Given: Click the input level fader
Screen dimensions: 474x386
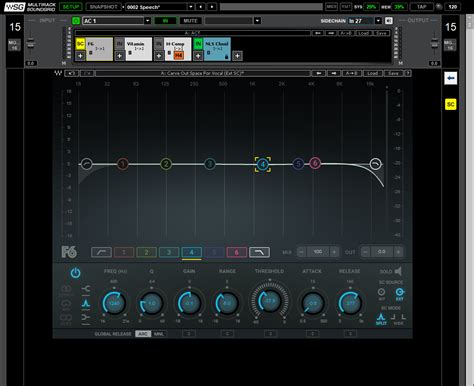Looking at the screenshot, I should [x=31, y=44].
